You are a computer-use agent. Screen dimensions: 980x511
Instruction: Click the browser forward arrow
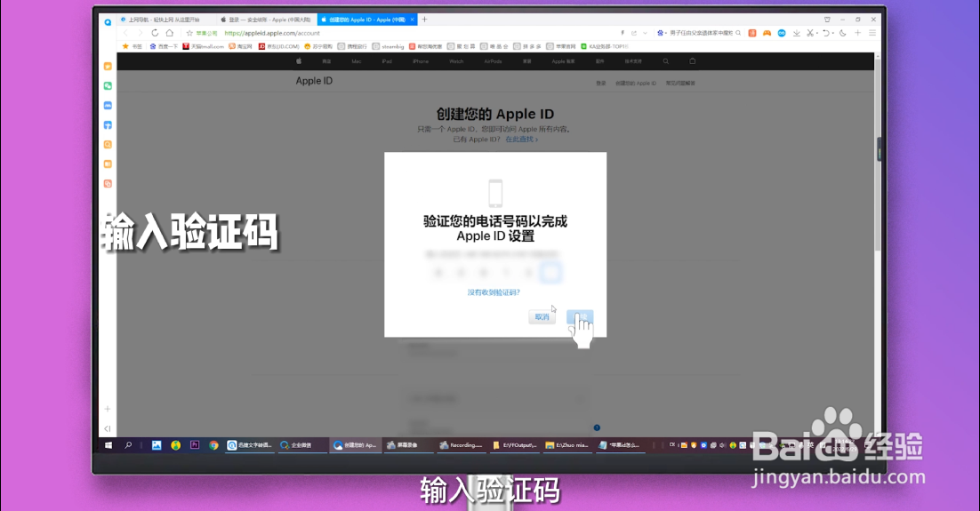coord(140,33)
